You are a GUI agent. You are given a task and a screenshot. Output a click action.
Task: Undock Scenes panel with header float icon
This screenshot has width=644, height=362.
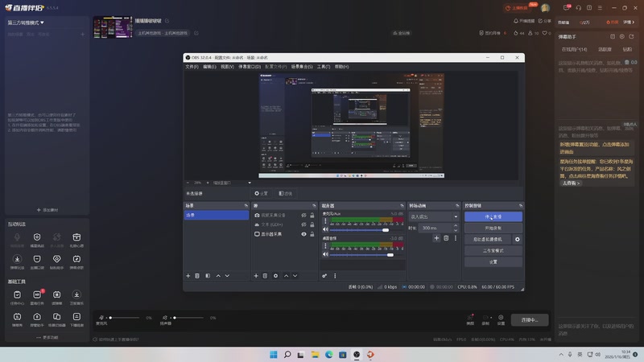pos(246,206)
